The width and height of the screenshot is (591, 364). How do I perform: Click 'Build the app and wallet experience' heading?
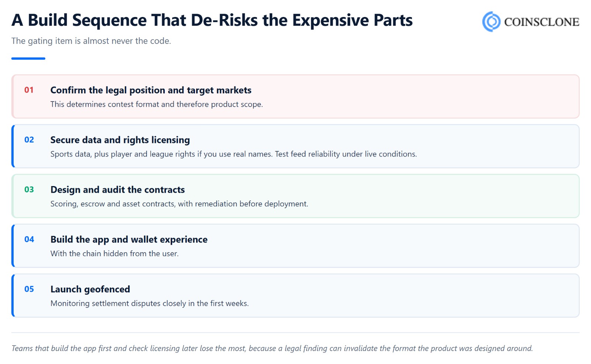[129, 240]
